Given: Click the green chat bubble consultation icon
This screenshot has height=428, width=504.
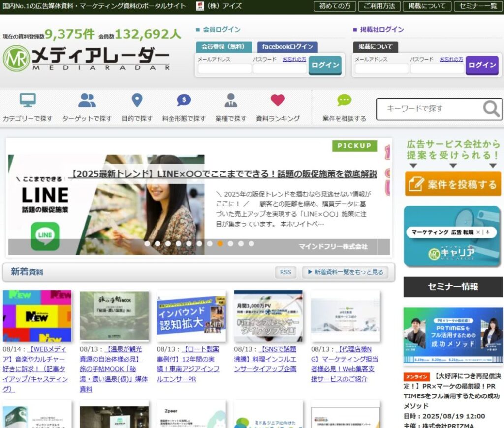Looking at the screenshot, I should tap(344, 100).
